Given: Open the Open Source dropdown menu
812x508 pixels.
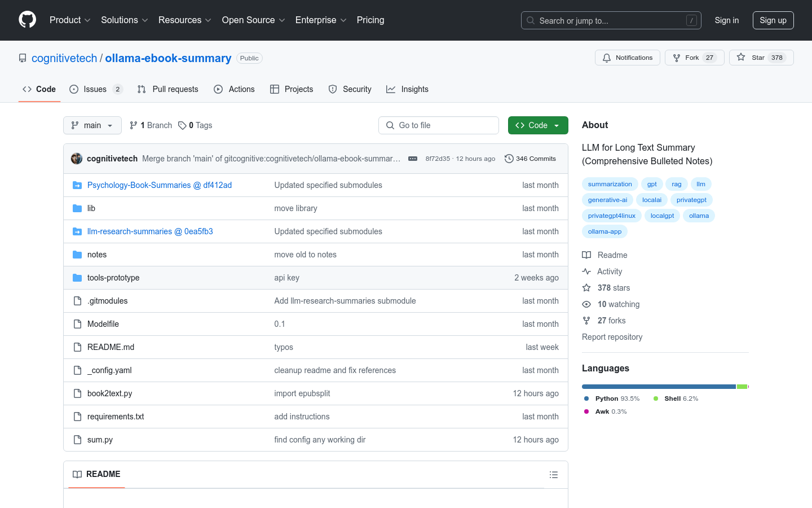Looking at the screenshot, I should 253,20.
